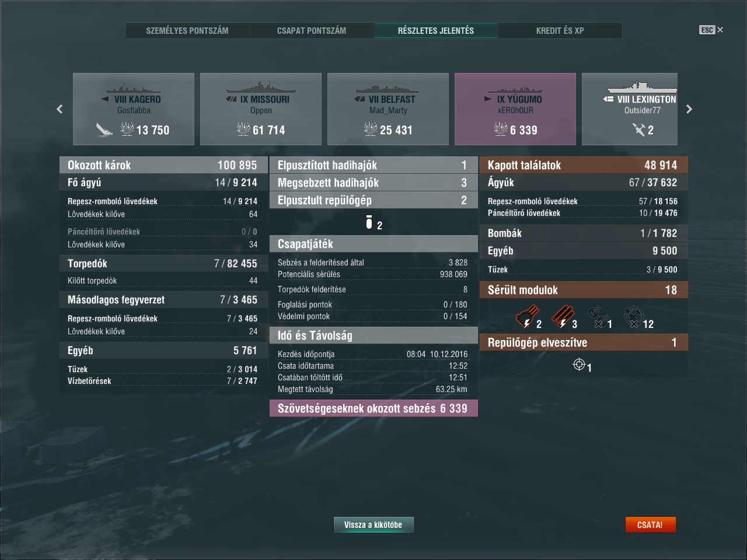Click the Okozott károk header

pyautogui.click(x=163, y=165)
